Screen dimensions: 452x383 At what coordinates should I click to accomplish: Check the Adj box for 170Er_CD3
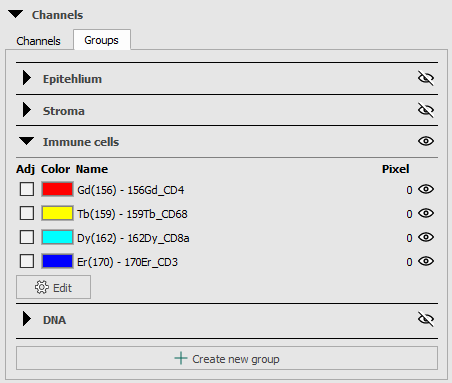[x=27, y=261]
